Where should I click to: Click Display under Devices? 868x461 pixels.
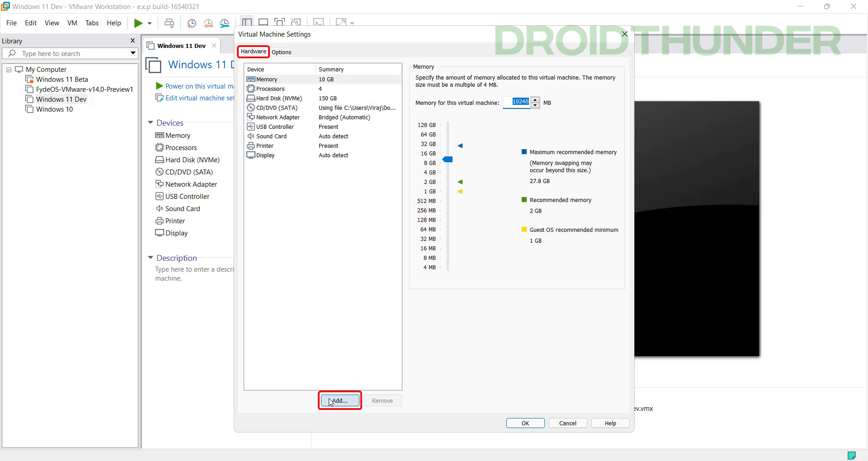click(x=171, y=233)
